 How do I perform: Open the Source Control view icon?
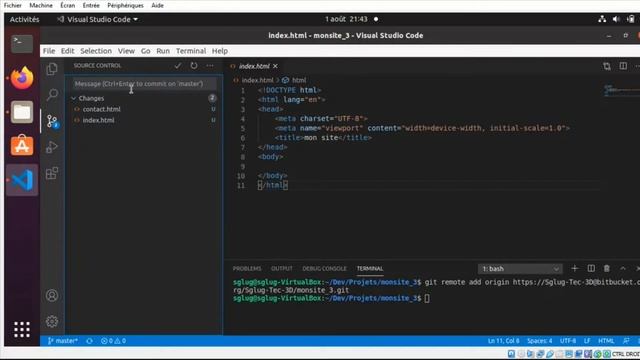(52, 121)
